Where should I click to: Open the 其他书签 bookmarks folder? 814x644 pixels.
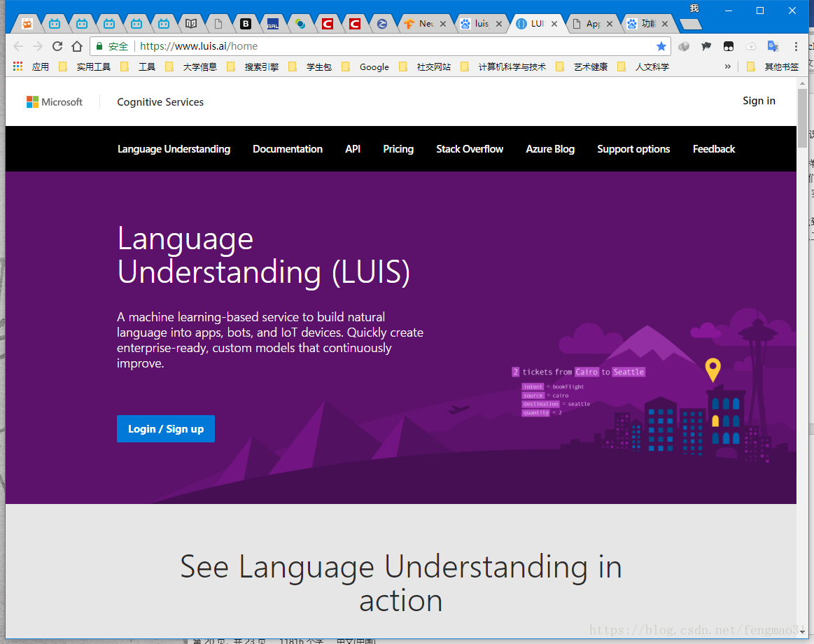[773, 66]
